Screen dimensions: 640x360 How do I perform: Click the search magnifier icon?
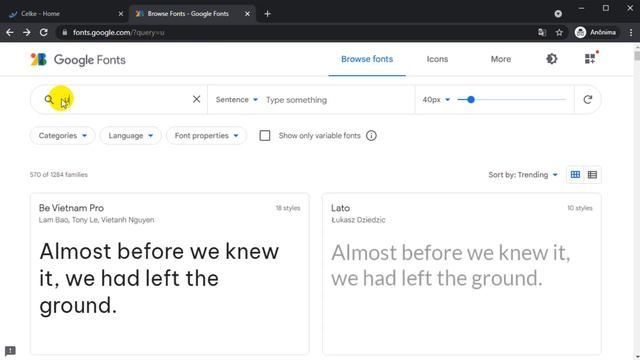pos(49,100)
